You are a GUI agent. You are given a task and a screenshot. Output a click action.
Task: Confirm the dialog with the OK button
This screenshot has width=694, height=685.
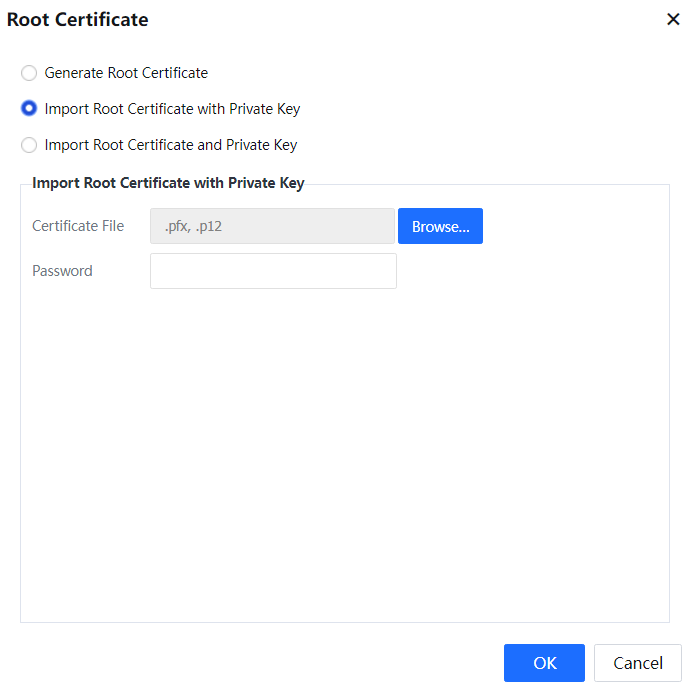544,663
